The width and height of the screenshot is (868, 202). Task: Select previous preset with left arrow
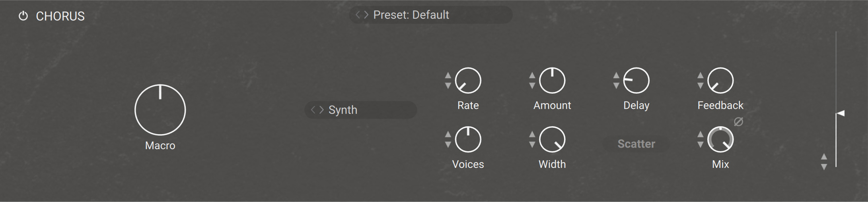(x=358, y=15)
